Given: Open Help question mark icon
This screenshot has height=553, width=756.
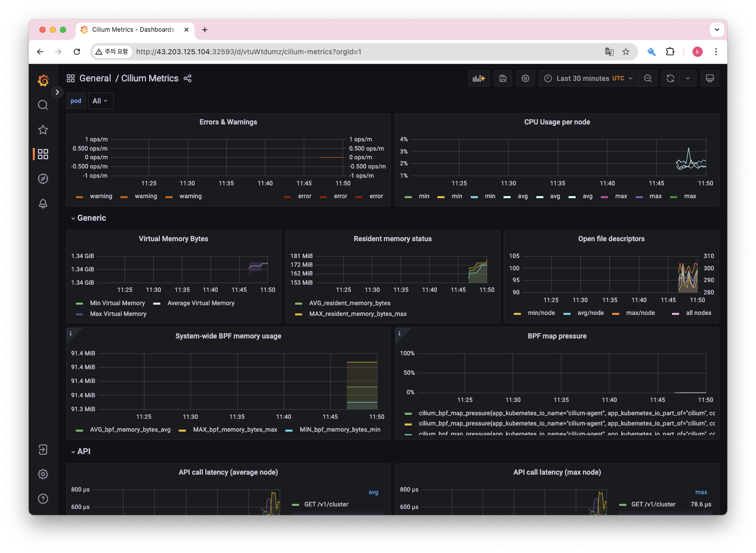Looking at the screenshot, I should (x=43, y=499).
